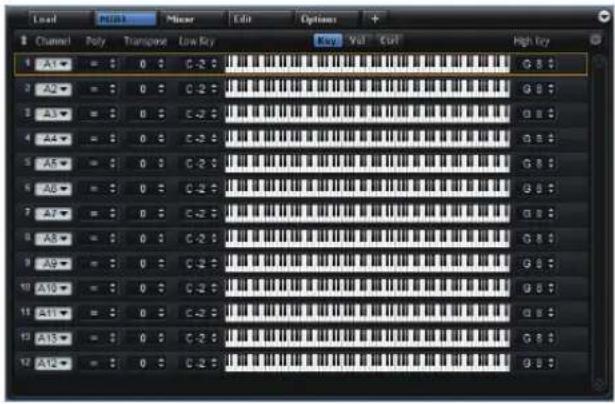This screenshot has width=615, height=404.
Task: Click the key range keyboard of part 5
Action: [368, 164]
